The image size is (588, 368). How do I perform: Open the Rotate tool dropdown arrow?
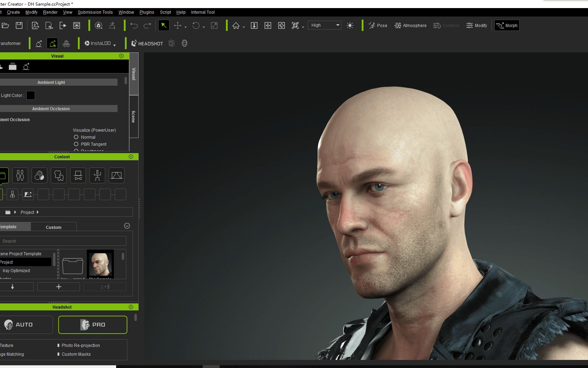[x=204, y=27]
